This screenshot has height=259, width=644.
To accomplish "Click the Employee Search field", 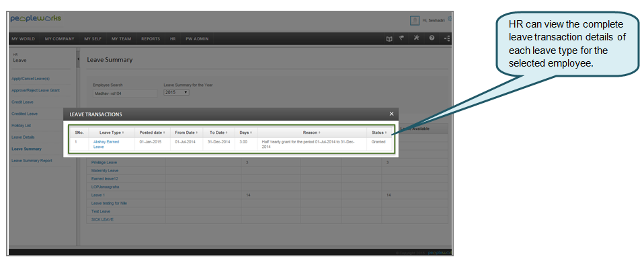I will (x=125, y=94).
